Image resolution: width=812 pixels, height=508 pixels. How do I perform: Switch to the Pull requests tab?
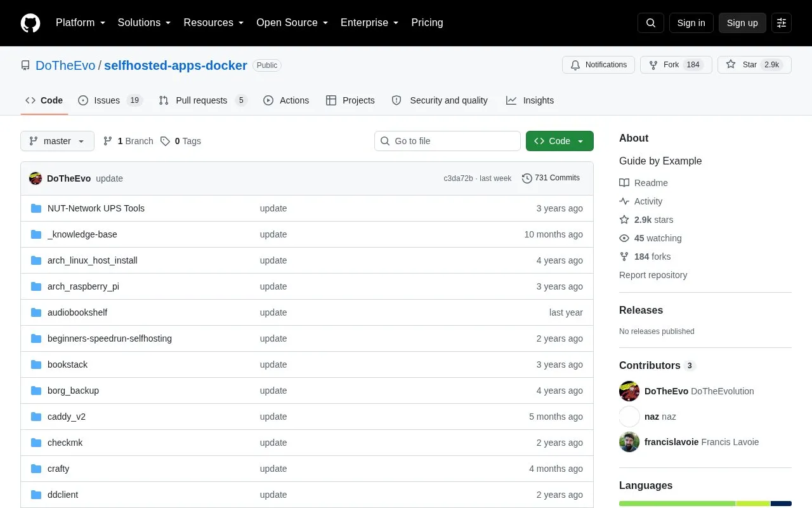(202, 100)
